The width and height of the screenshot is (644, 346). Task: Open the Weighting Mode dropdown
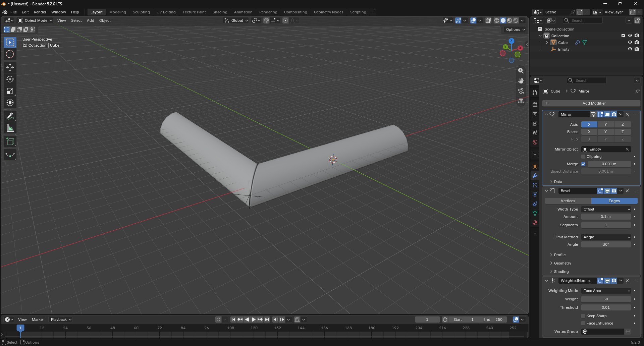(x=606, y=291)
